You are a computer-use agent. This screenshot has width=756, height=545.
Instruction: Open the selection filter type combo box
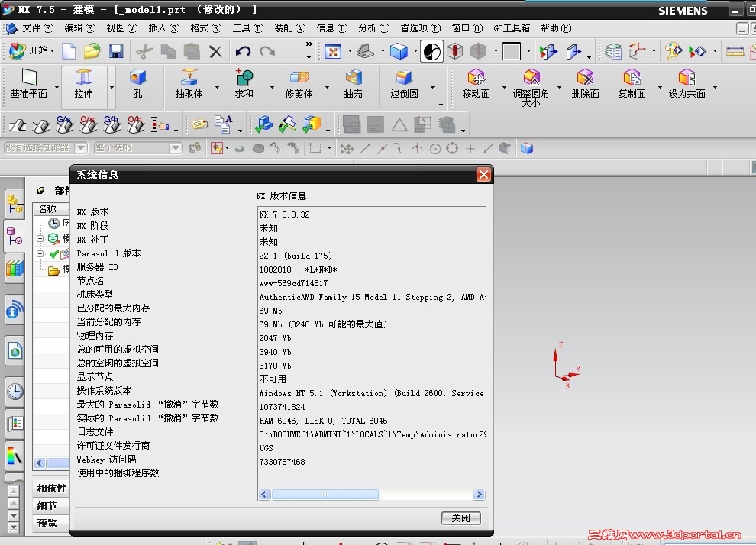(45, 148)
